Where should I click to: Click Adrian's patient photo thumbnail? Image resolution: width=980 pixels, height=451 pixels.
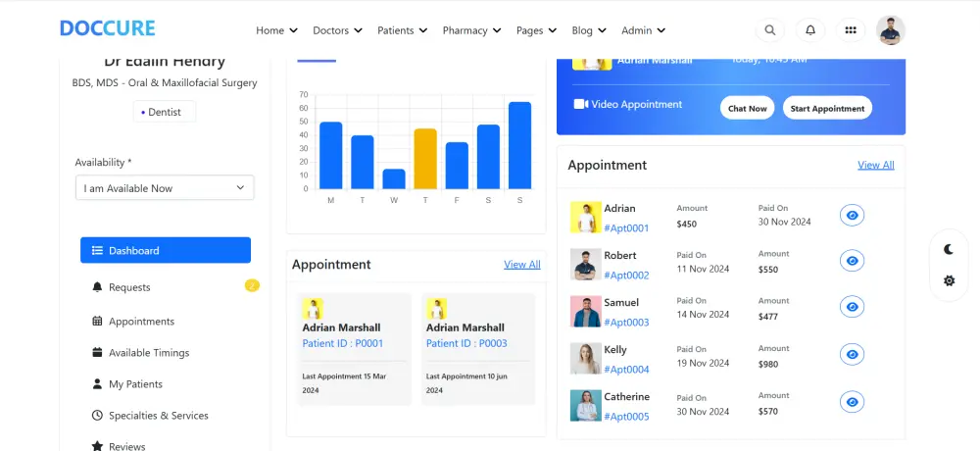click(586, 217)
